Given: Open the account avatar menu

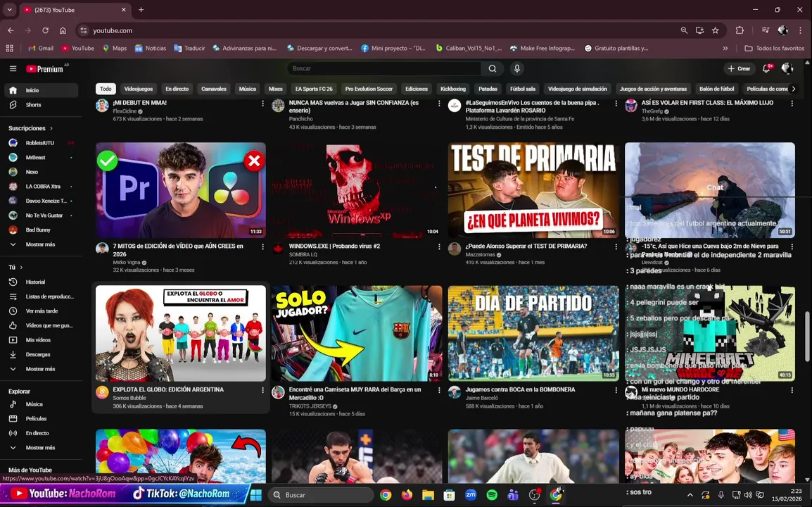Looking at the screenshot, I should coord(787,68).
